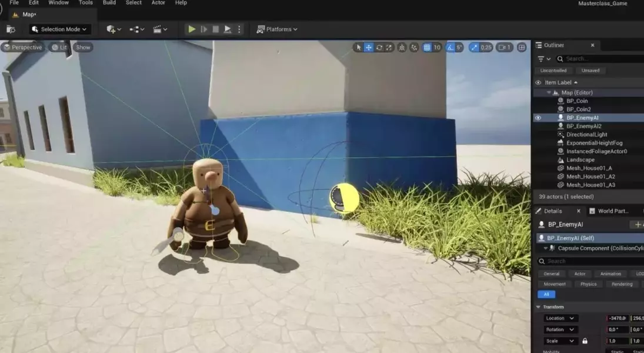Toggle grid snapping
Viewport: 644px width, 353px height.
[x=427, y=47]
